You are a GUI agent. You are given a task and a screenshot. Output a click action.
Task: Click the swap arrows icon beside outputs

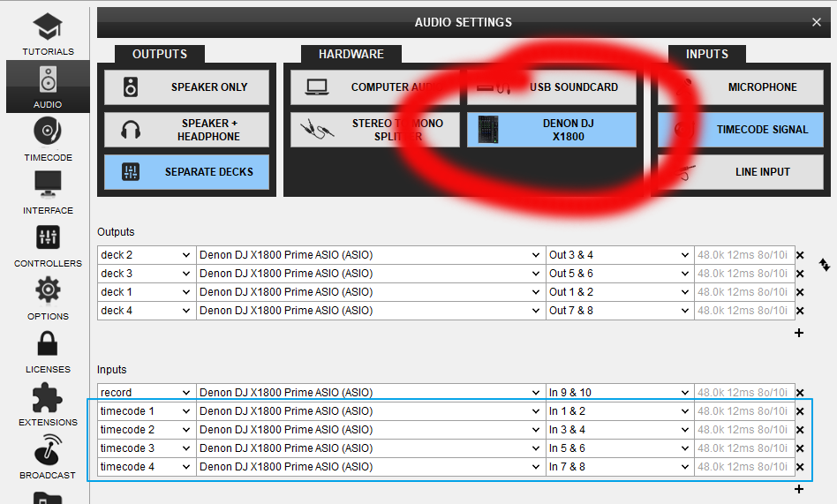click(x=825, y=264)
